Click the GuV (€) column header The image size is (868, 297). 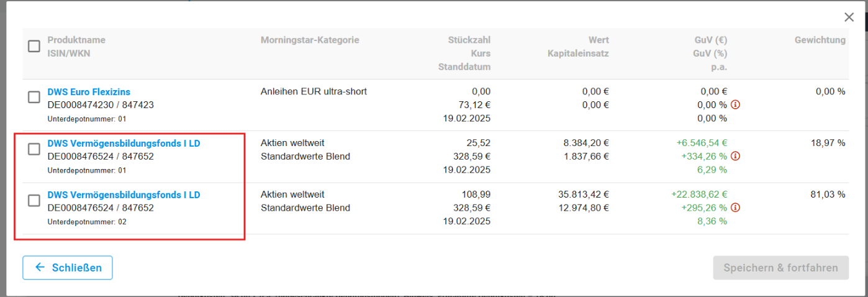[x=710, y=40]
